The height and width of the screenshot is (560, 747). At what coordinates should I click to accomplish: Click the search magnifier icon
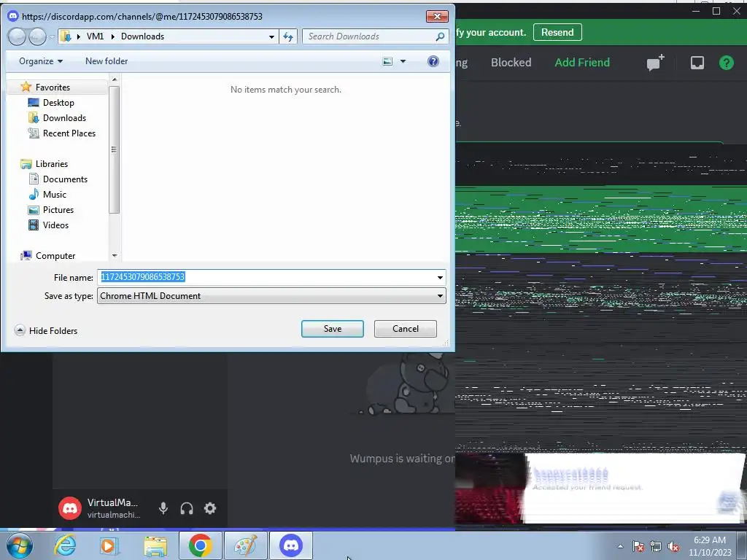tap(440, 36)
